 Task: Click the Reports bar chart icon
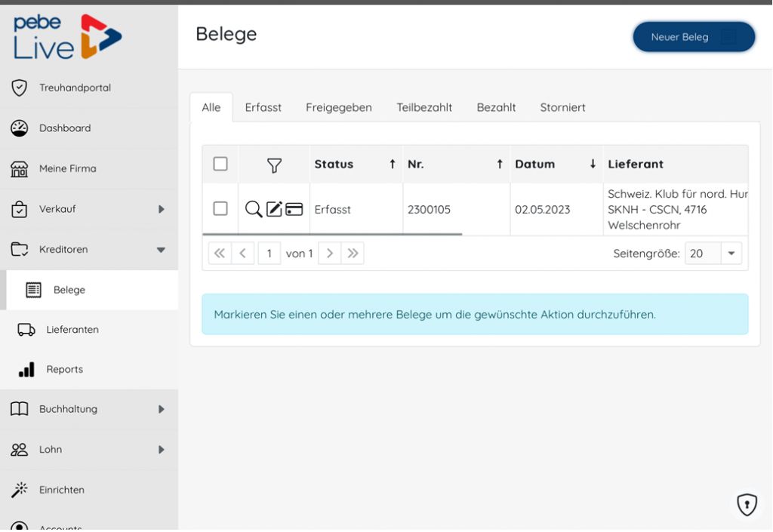tap(26, 370)
